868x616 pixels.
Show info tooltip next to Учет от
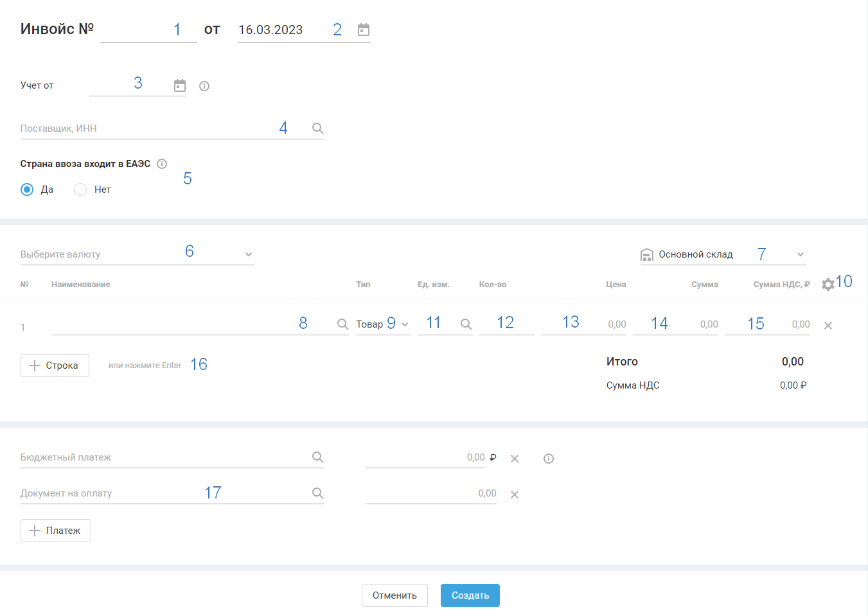[204, 86]
